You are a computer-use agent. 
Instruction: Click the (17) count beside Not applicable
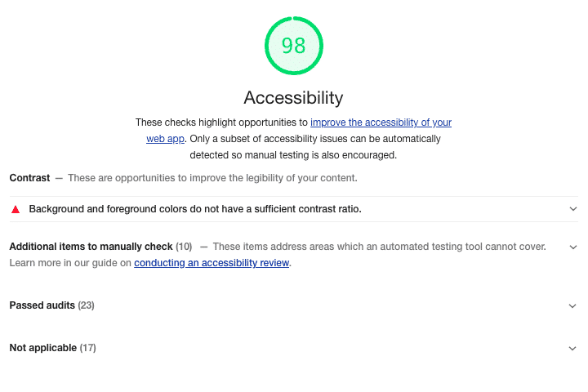tap(88, 348)
